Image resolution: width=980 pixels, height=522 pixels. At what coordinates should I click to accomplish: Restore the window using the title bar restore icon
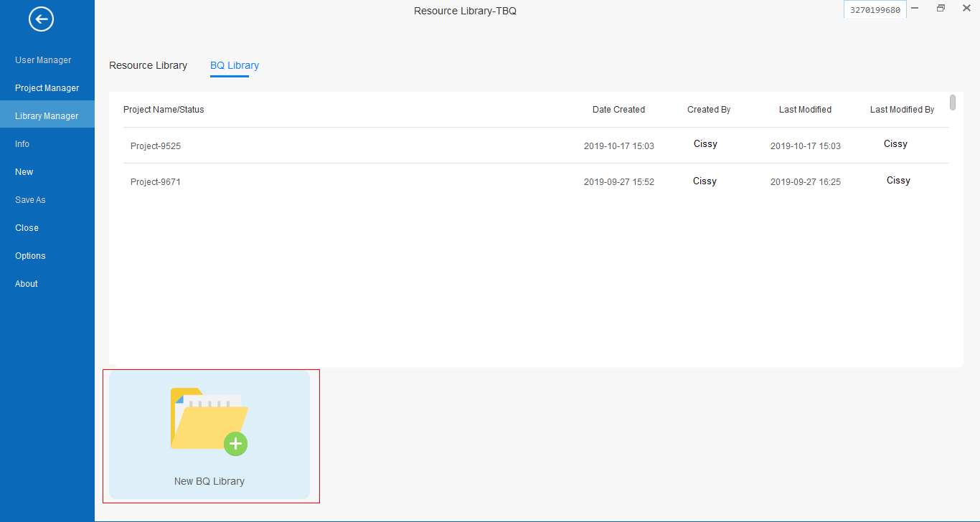click(941, 9)
